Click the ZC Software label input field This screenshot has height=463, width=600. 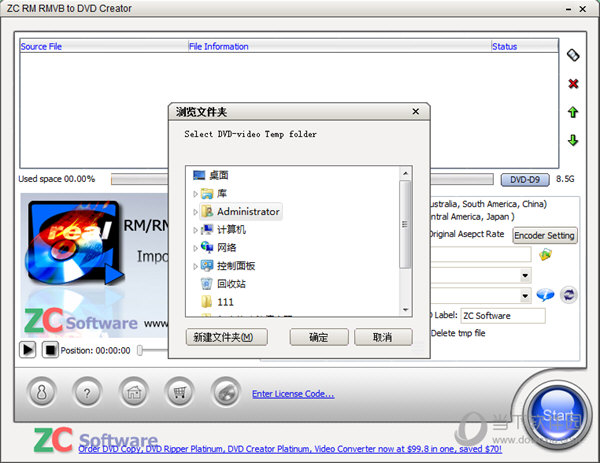click(503, 316)
